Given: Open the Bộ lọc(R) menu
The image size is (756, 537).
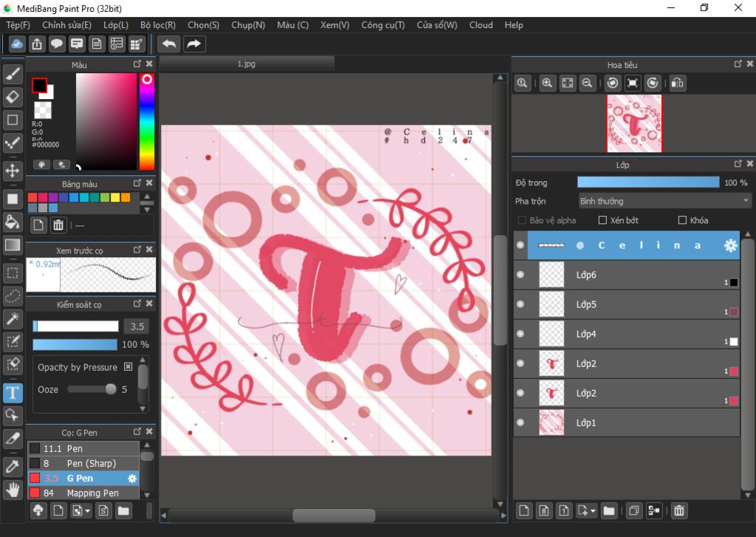Looking at the screenshot, I should click(158, 25).
